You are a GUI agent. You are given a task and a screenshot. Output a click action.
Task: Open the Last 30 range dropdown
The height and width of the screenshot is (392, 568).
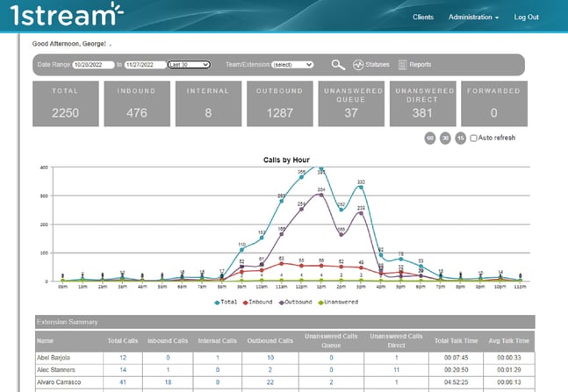click(189, 65)
